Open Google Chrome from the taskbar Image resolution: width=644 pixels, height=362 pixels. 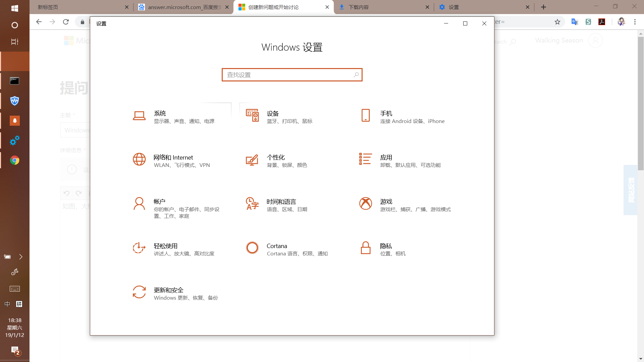point(15,160)
